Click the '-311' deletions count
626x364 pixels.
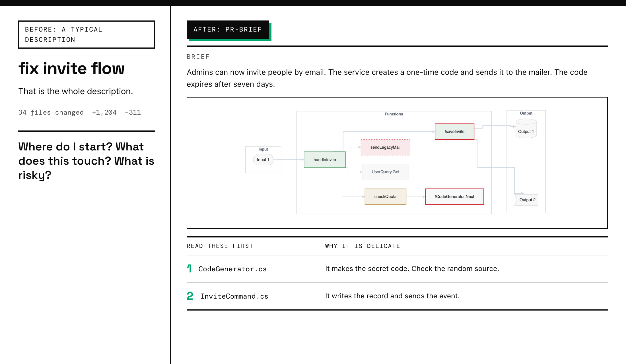pos(133,112)
